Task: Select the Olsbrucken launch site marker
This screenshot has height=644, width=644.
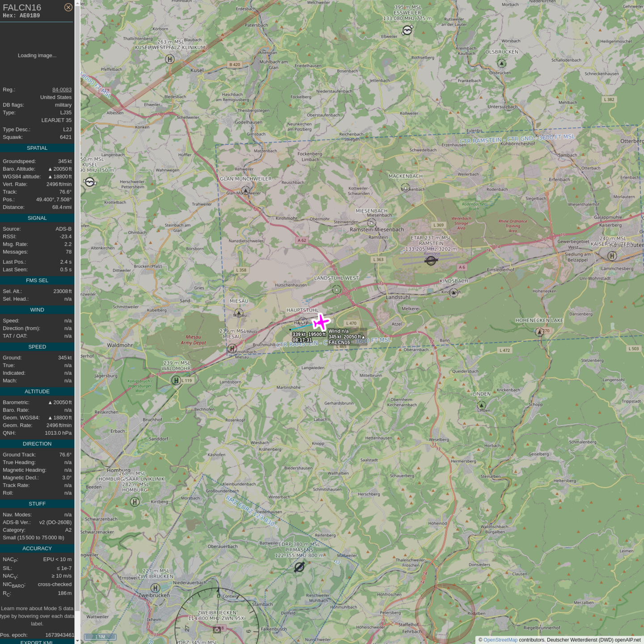Action: pyautogui.click(x=502, y=64)
